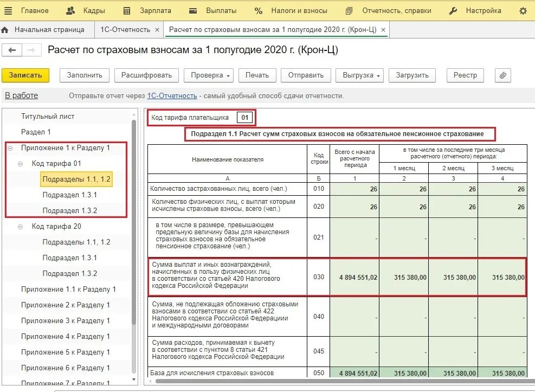Click the Кадры people icon

(x=70, y=11)
